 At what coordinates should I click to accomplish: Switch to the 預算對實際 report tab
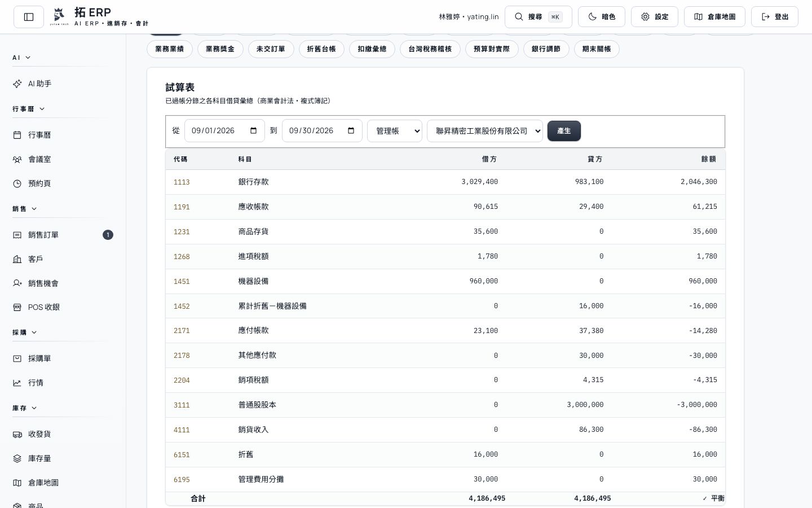[x=492, y=49]
